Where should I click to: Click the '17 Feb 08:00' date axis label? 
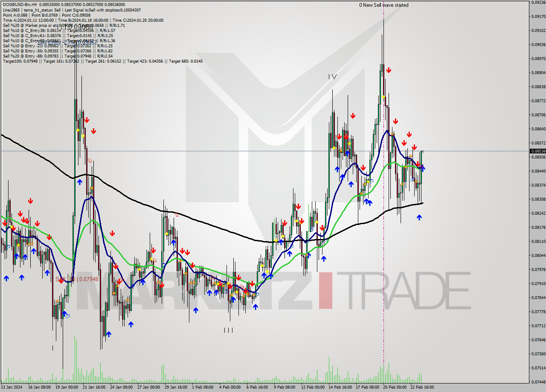pos(367,387)
